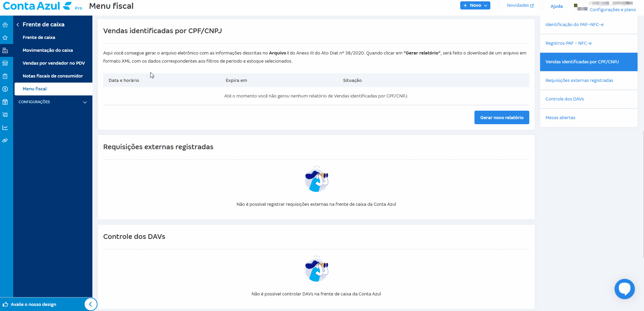This screenshot has height=311, width=644.
Task: Click the star favorites icon
Action: [5, 38]
